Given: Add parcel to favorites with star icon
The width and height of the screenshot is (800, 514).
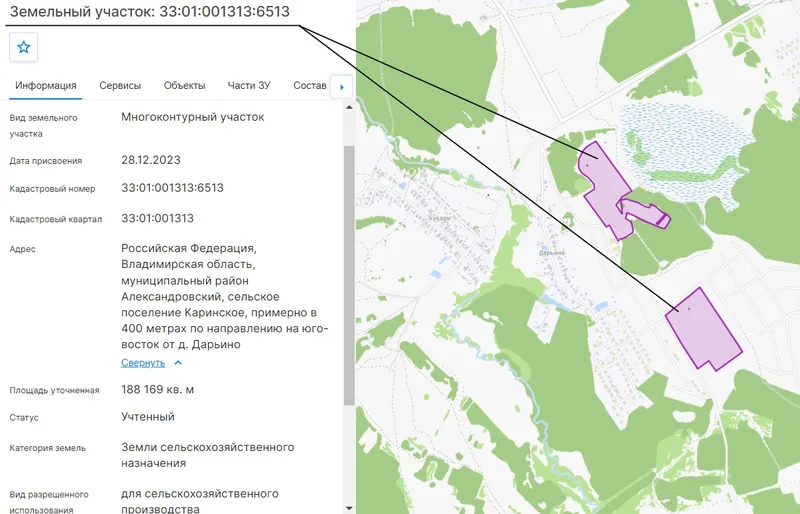Looking at the screenshot, I should tap(23, 47).
